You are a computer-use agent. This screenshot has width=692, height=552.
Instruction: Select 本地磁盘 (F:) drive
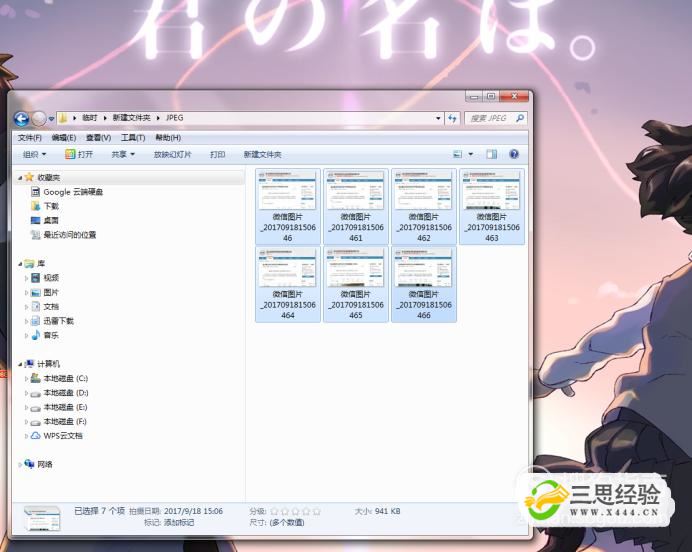pos(65,421)
